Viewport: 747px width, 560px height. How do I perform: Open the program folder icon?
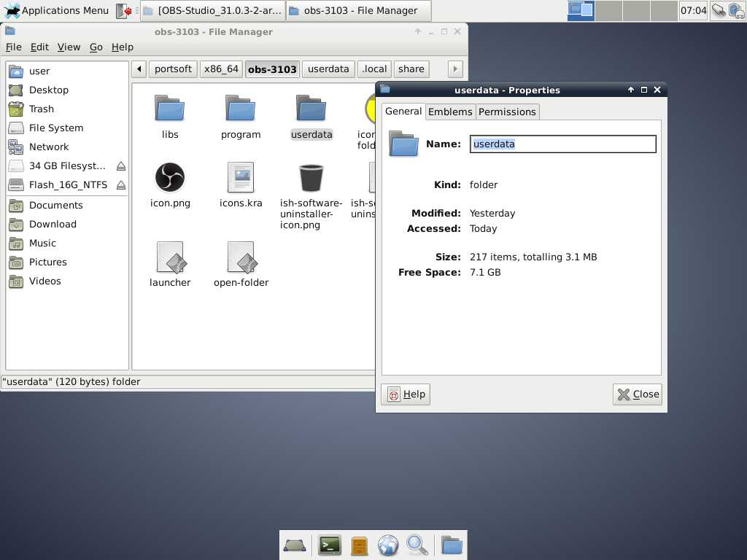[241, 108]
